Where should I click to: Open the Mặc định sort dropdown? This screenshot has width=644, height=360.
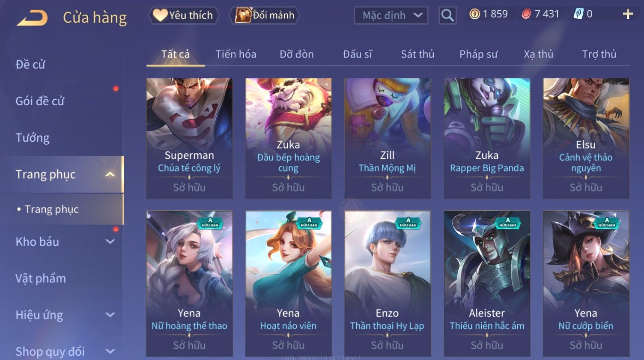tap(391, 15)
